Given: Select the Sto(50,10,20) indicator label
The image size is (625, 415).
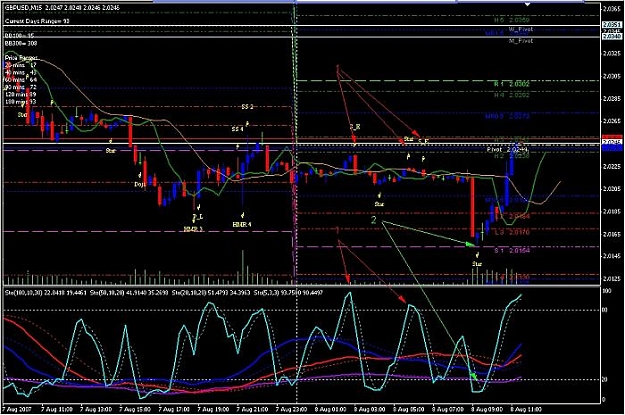Looking at the screenshot, I should pos(106,293).
